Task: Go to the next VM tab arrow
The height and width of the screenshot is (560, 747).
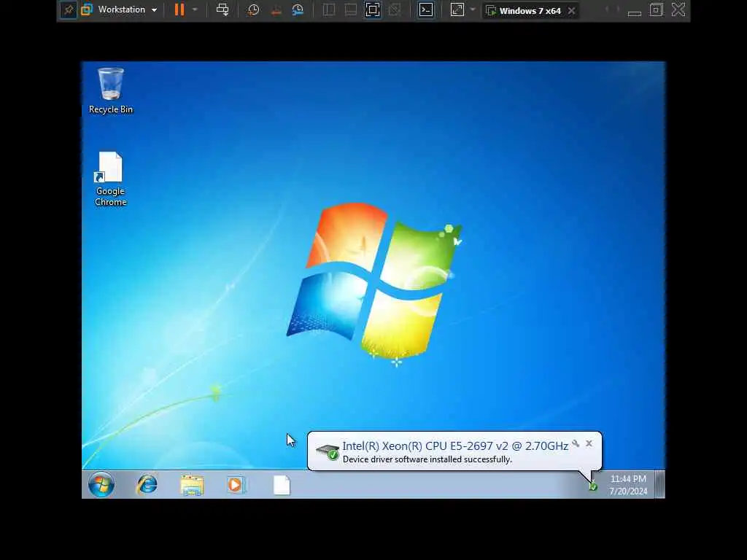Action: coord(618,9)
